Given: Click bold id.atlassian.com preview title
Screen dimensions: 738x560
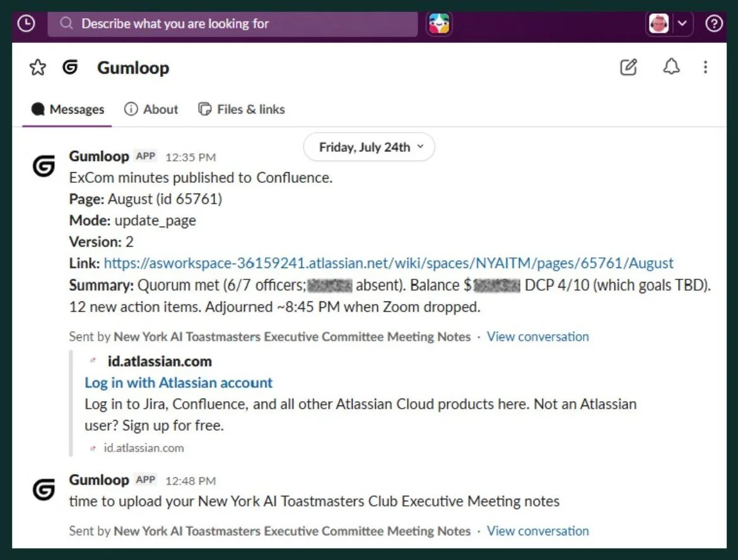Looking at the screenshot, I should 160,361.
